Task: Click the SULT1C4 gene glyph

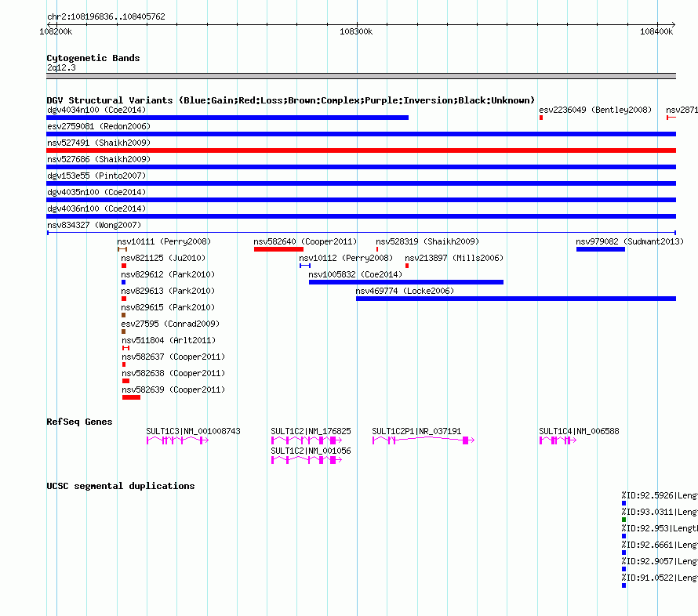Action: pyautogui.click(x=558, y=440)
